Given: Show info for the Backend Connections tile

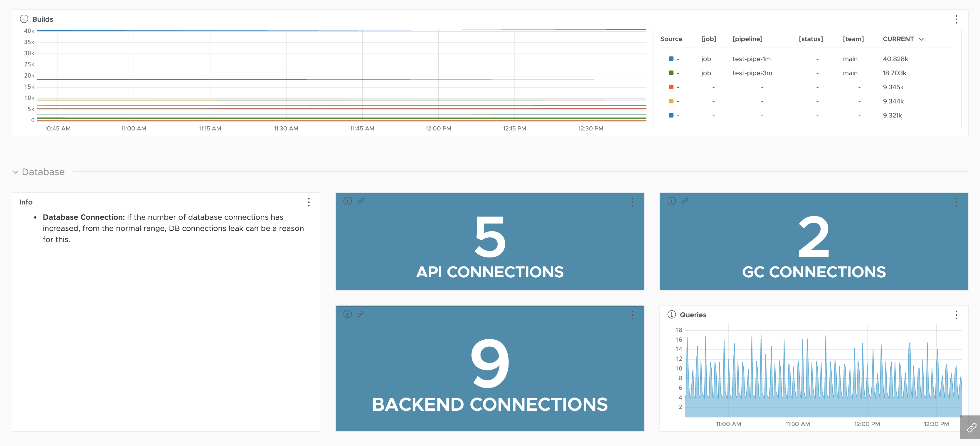Looking at the screenshot, I should 347,314.
